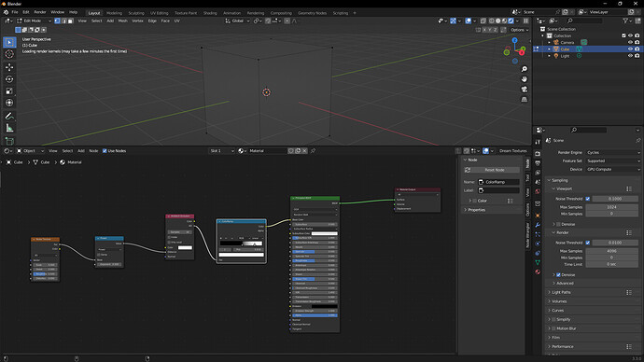This screenshot has height=362, width=644.
Task: Switch to Shading workspace tab
Action: point(210,13)
